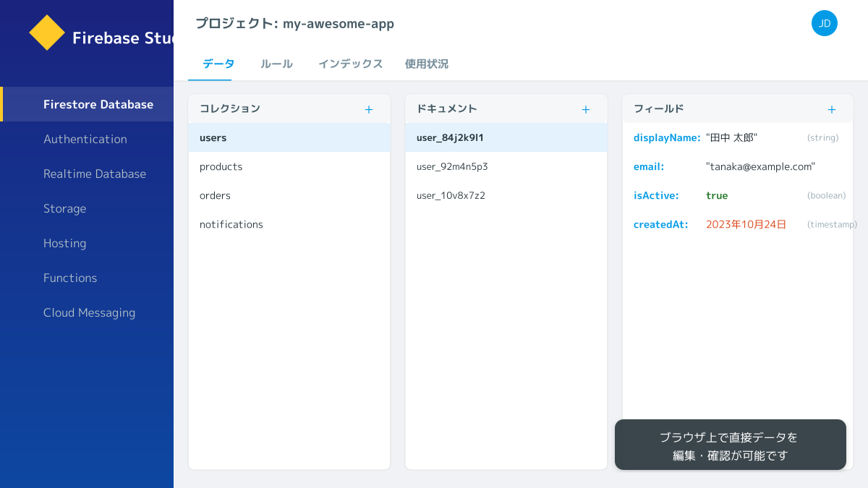Viewport: 868px width, 488px height.
Task: Click the displayName field key
Action: (667, 137)
